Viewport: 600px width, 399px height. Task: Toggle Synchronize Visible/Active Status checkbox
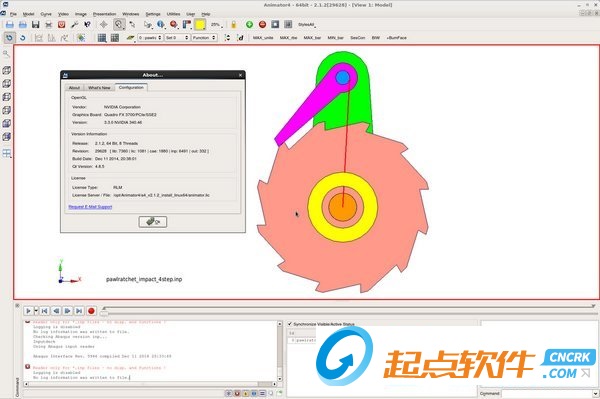tap(290, 324)
